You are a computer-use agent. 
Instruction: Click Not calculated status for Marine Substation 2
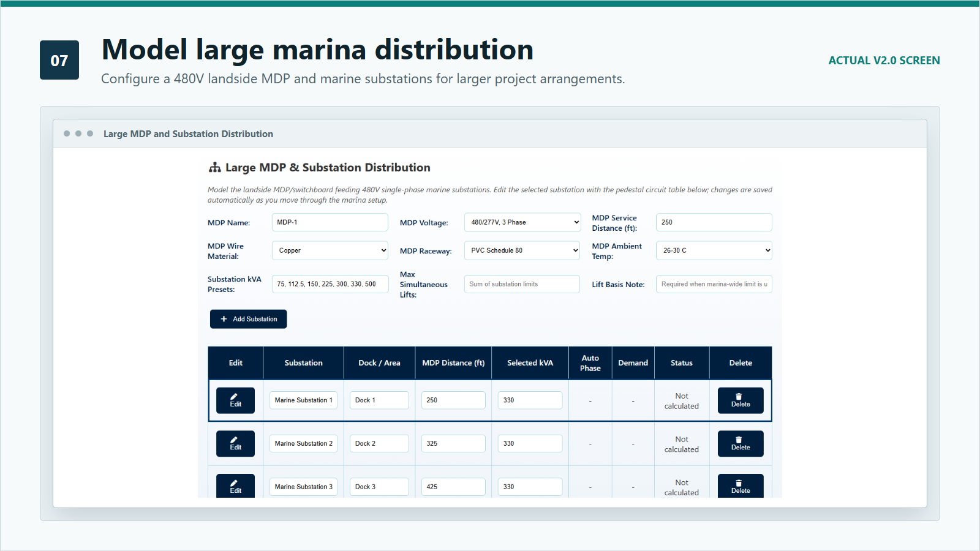[x=682, y=444]
